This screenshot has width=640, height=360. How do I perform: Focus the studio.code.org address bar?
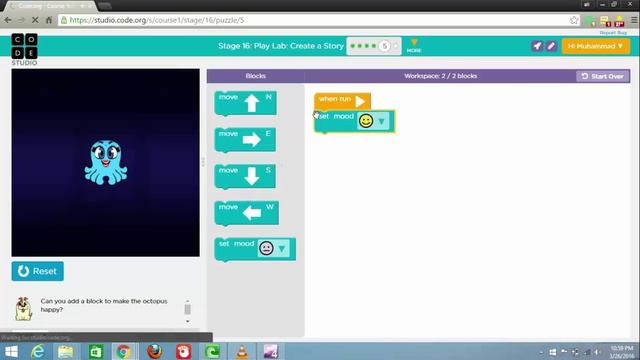click(314, 20)
